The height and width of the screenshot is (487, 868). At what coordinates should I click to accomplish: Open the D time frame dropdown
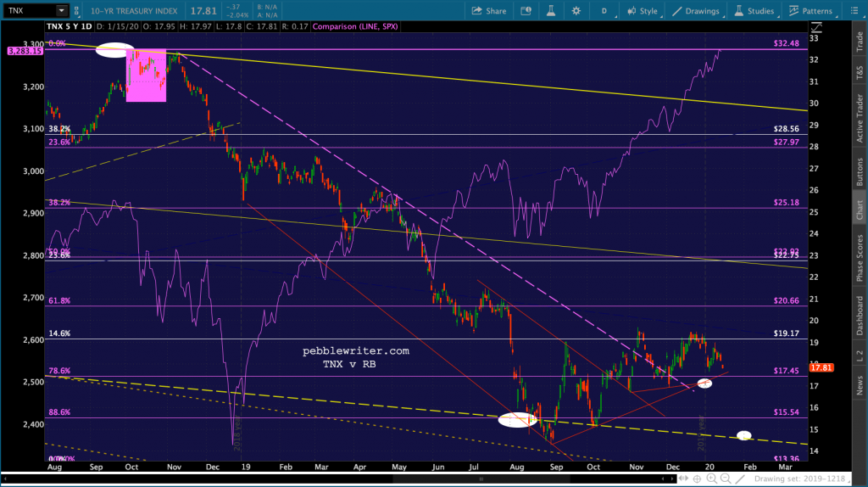(x=605, y=11)
